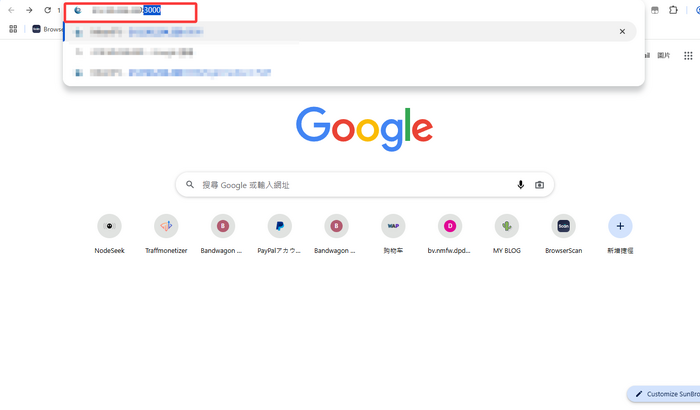Open the Images link at top right
The height and width of the screenshot is (410, 700).
pos(663,56)
